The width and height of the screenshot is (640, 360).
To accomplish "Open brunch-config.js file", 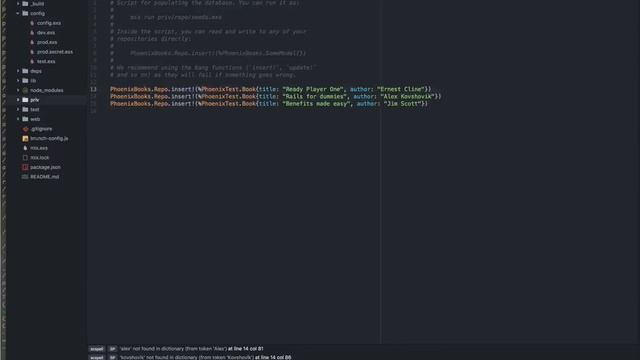I will [49, 138].
